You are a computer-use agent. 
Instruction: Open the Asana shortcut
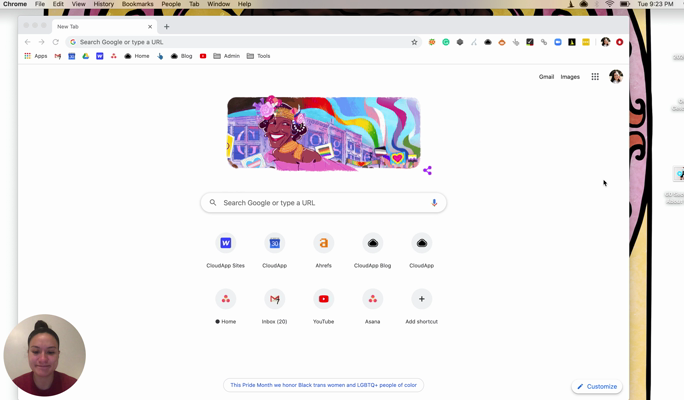coord(372,299)
